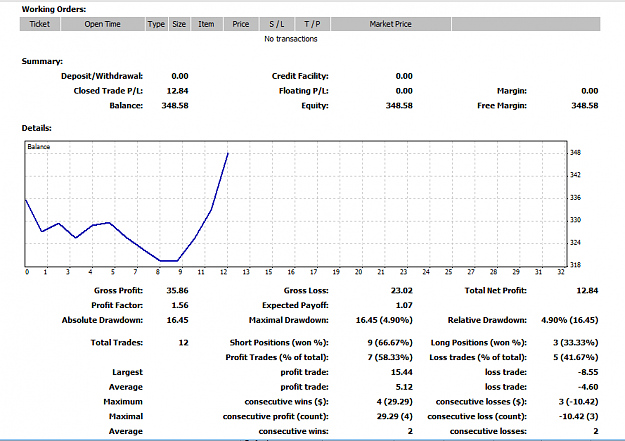Click the consecutive profit value 29.29 (4)
The height and width of the screenshot is (441, 625).
(395, 417)
